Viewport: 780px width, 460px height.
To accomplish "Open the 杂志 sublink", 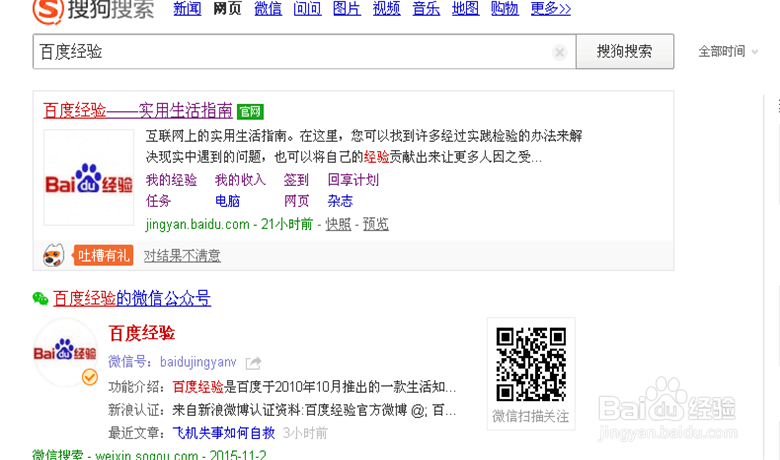I will click(340, 201).
